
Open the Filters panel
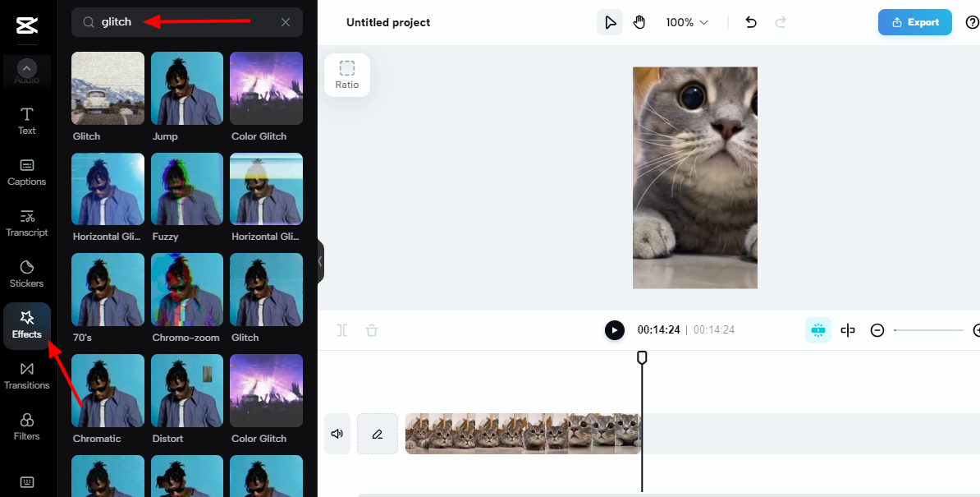(27, 427)
